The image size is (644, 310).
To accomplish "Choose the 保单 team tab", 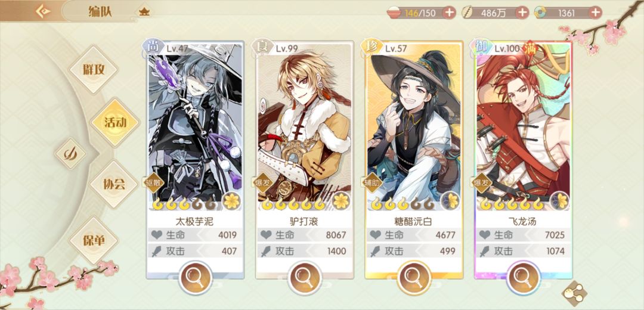I will click(94, 240).
